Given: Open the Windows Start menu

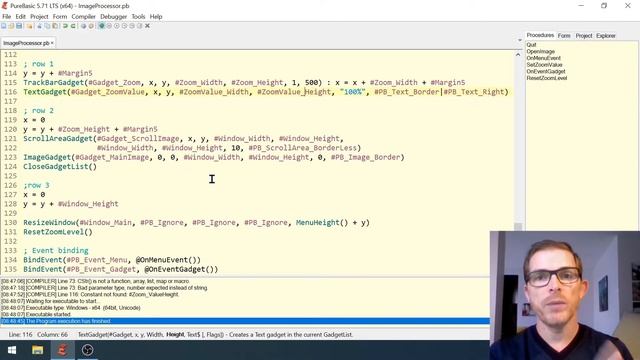Looking at the screenshot, I should point(12,350).
